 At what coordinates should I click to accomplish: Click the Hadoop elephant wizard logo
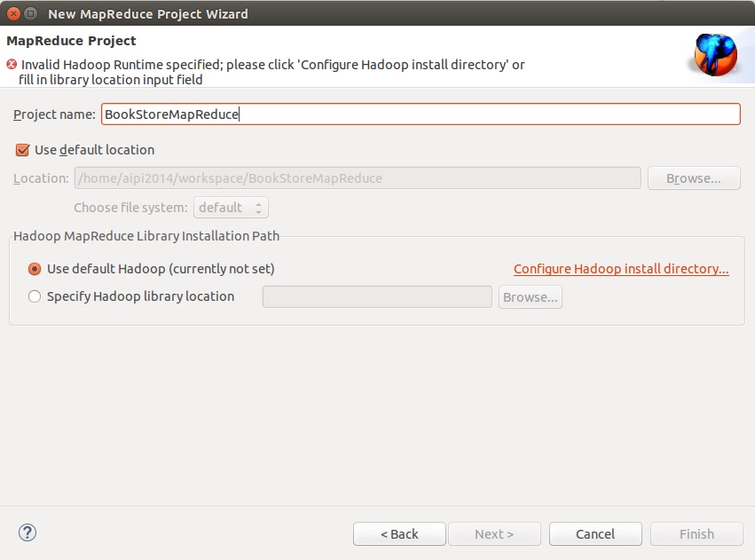click(715, 54)
